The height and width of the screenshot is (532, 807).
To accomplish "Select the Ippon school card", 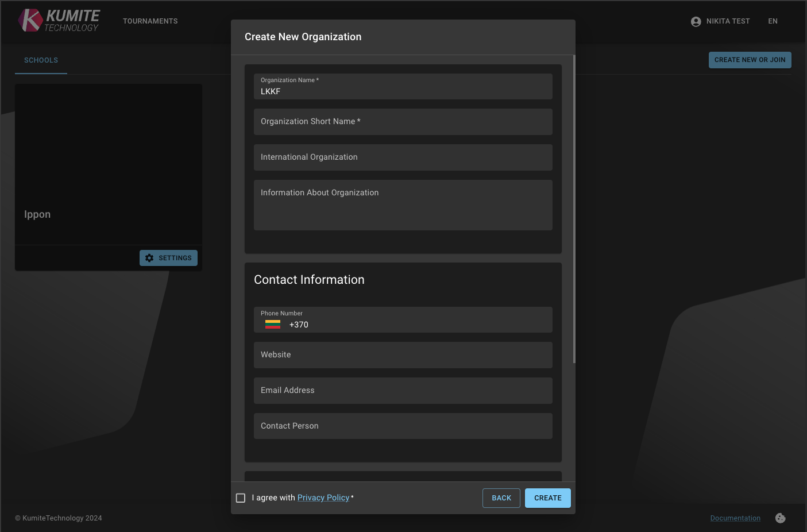I will tap(108, 165).
